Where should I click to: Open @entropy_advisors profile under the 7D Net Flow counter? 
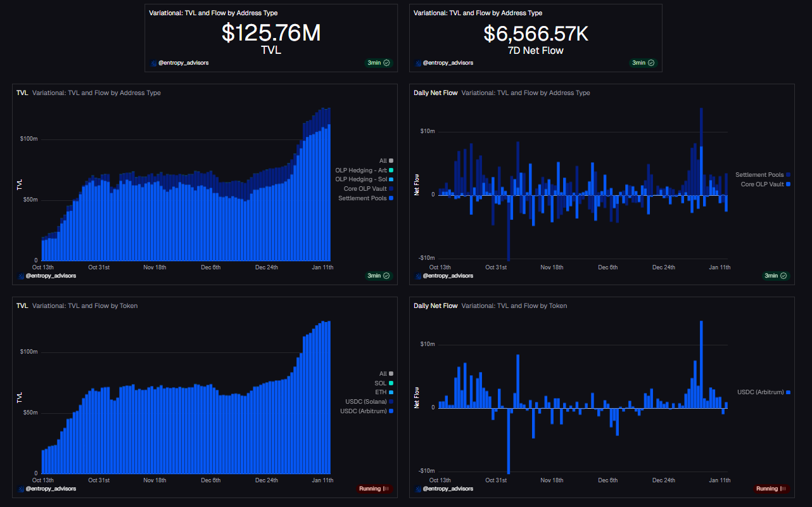tap(448, 63)
